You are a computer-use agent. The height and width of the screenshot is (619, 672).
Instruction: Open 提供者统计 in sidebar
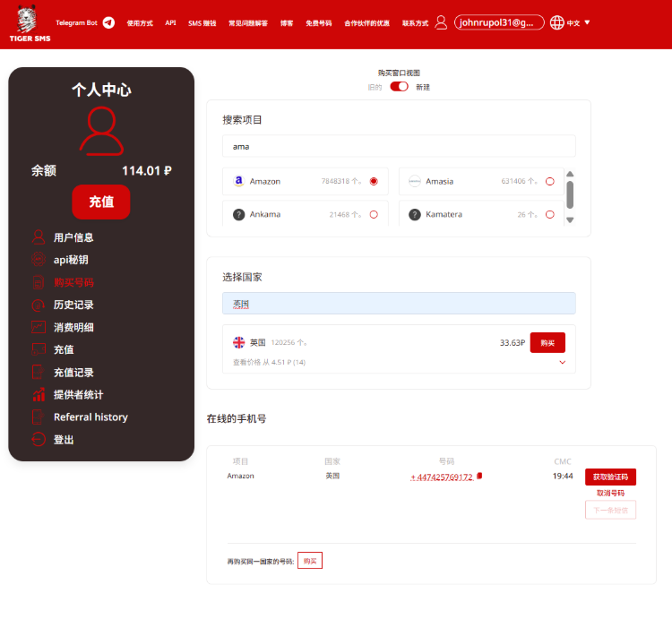click(x=78, y=394)
